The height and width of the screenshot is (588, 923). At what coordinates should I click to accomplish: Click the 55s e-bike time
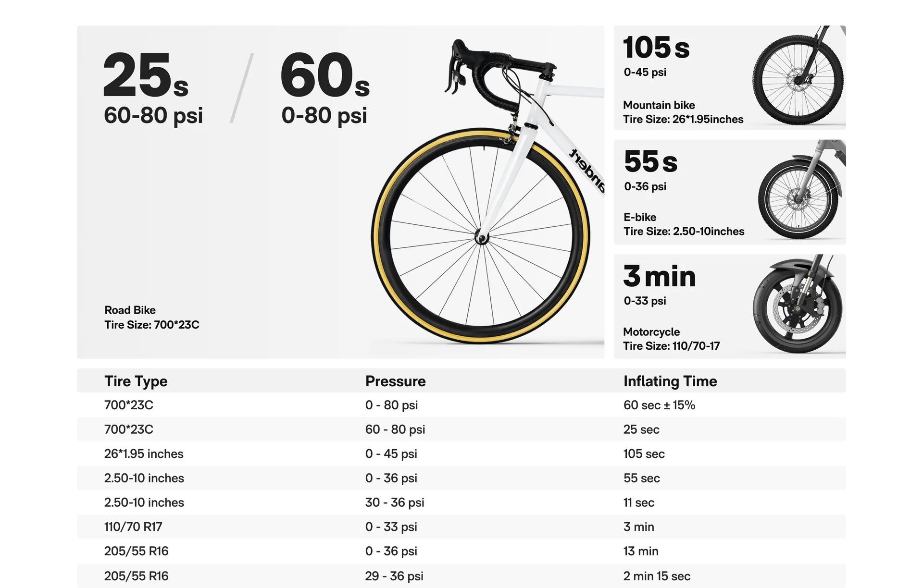650,161
